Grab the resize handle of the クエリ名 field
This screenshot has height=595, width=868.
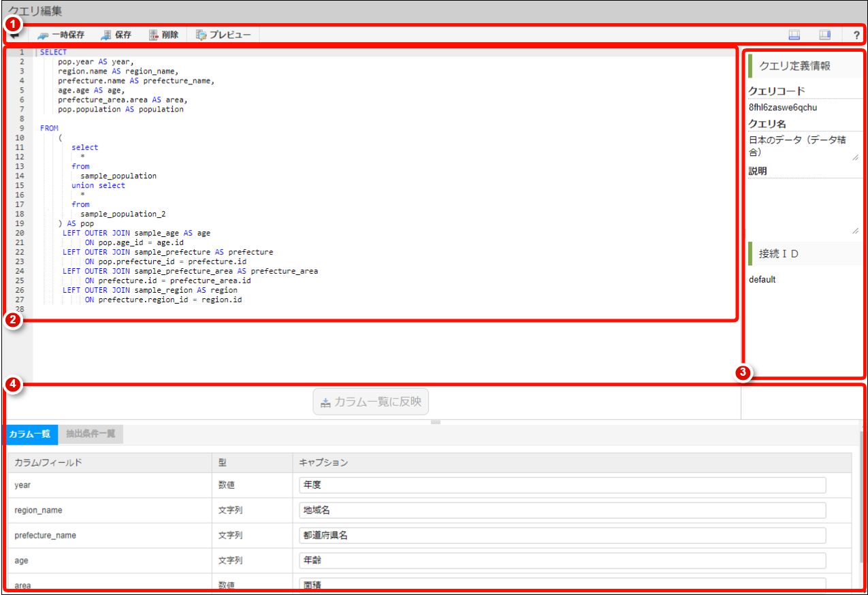click(855, 157)
